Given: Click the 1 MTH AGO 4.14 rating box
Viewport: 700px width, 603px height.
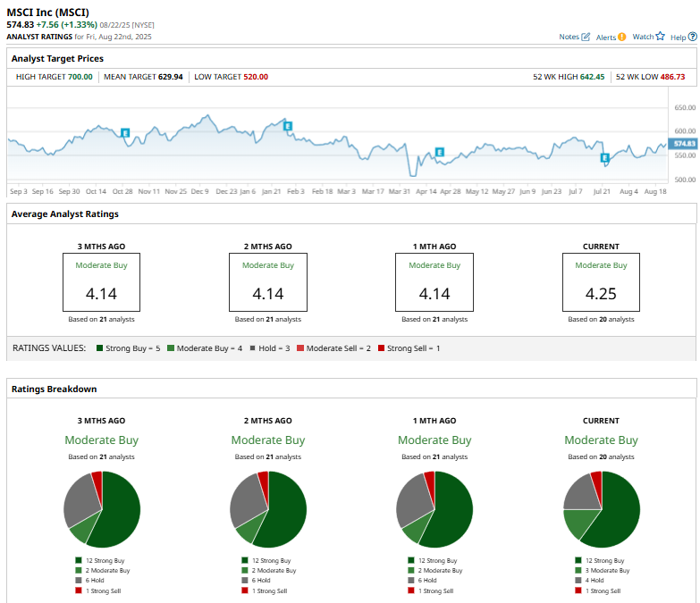Looking at the screenshot, I should [x=434, y=282].
